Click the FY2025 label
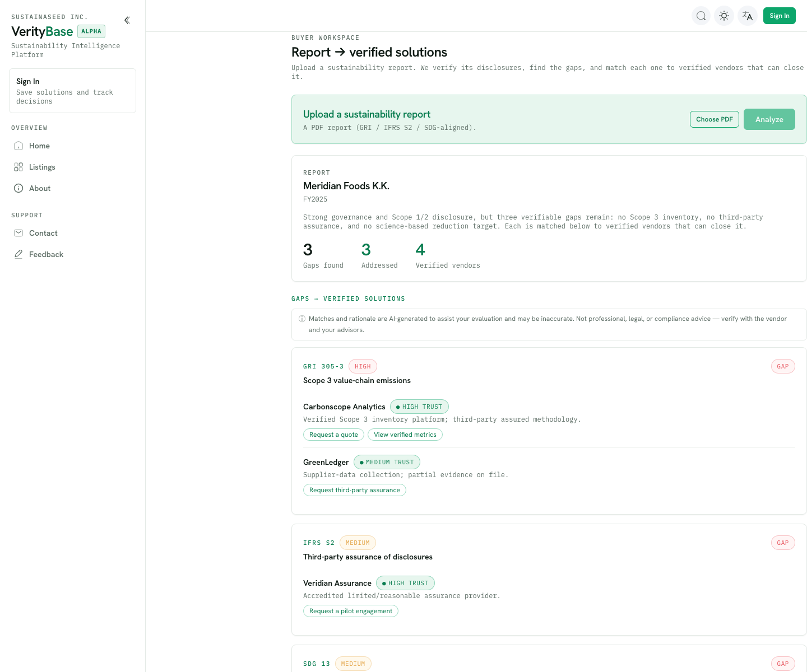This screenshot has width=807, height=672. click(x=315, y=199)
